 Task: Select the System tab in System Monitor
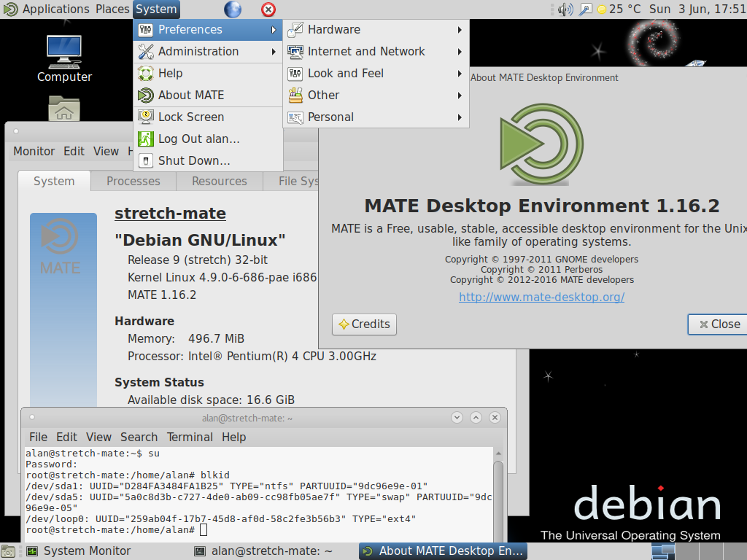point(54,182)
